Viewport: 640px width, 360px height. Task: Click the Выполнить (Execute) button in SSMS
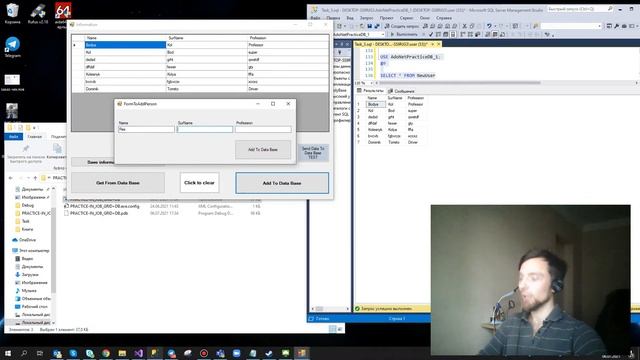[404, 34]
